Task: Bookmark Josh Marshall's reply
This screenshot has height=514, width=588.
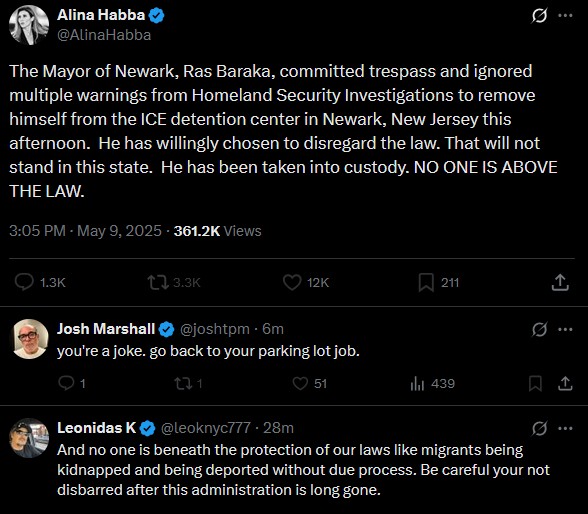Action: [535, 384]
